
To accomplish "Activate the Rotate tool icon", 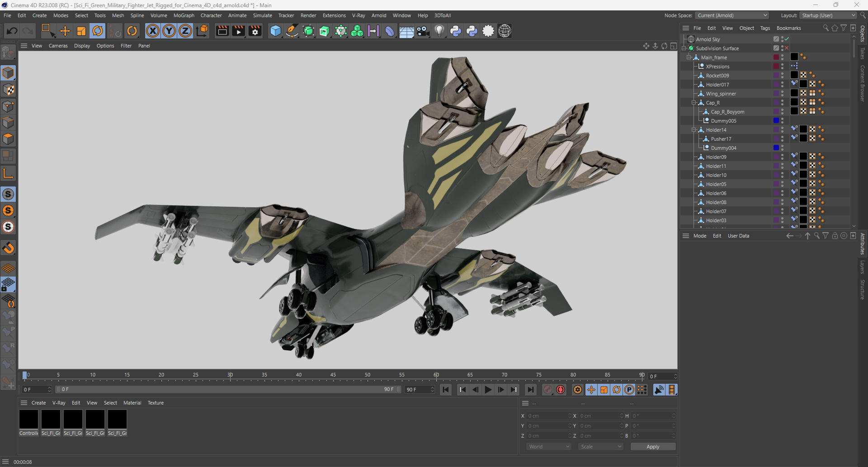I will tap(98, 31).
